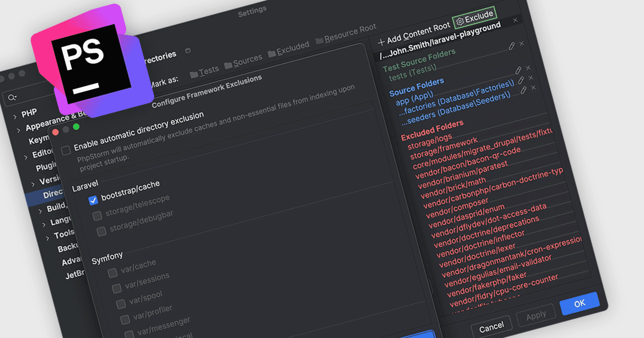This screenshot has height=338, width=644.
Task: Toggle Enable automatic directory exclusion checkbox
Action: (x=65, y=150)
